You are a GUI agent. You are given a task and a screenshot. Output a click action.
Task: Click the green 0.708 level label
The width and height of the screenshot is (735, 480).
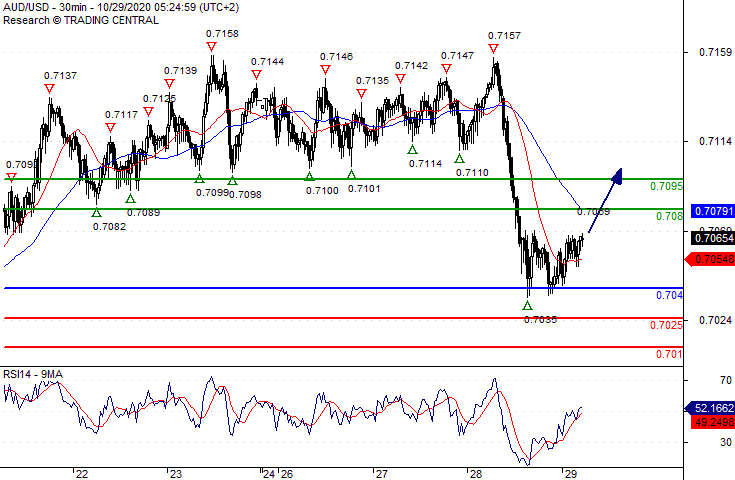coord(669,216)
